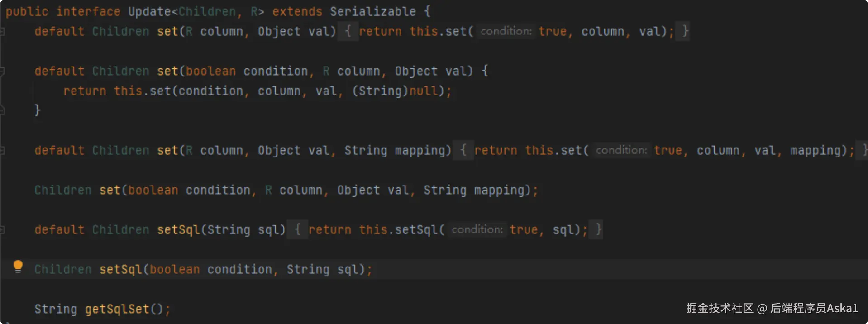Expand the folded set with String mapping gutter marker
The width and height of the screenshot is (868, 324).
[x=2, y=151]
